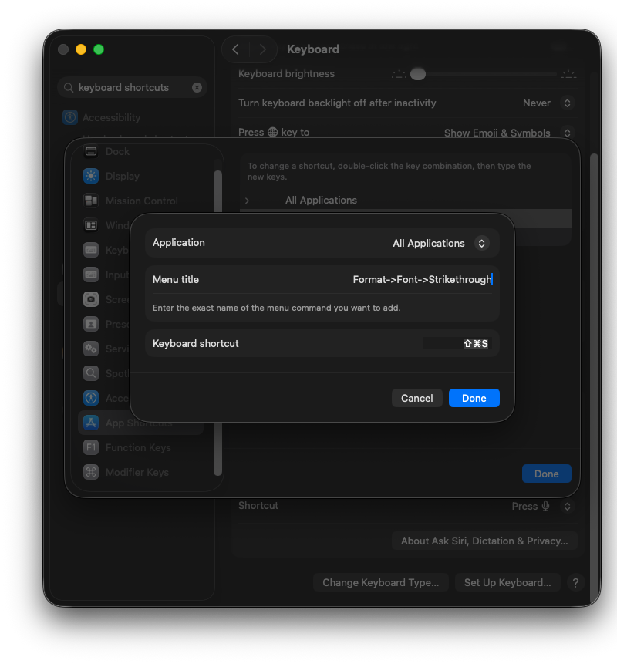The width and height of the screenshot is (644, 664).
Task: Select the Input Sources icon
Action: (91, 275)
